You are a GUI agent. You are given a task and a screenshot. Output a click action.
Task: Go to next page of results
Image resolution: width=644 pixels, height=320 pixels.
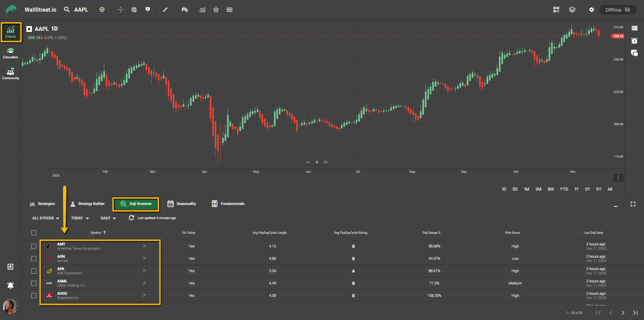tap(623, 313)
